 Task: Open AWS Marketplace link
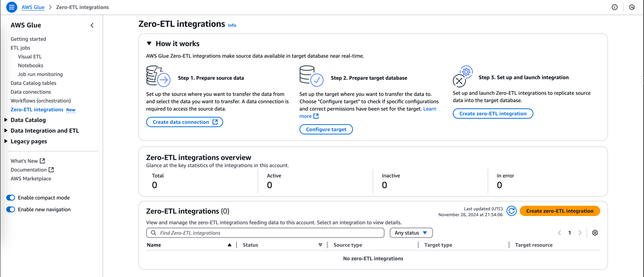tap(31, 179)
